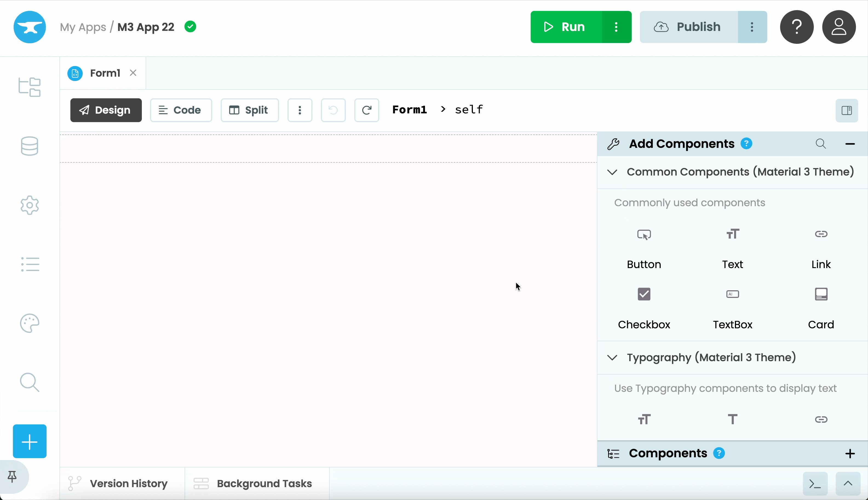868x500 pixels.
Task: Open the help question mark menu
Action: pos(796,27)
